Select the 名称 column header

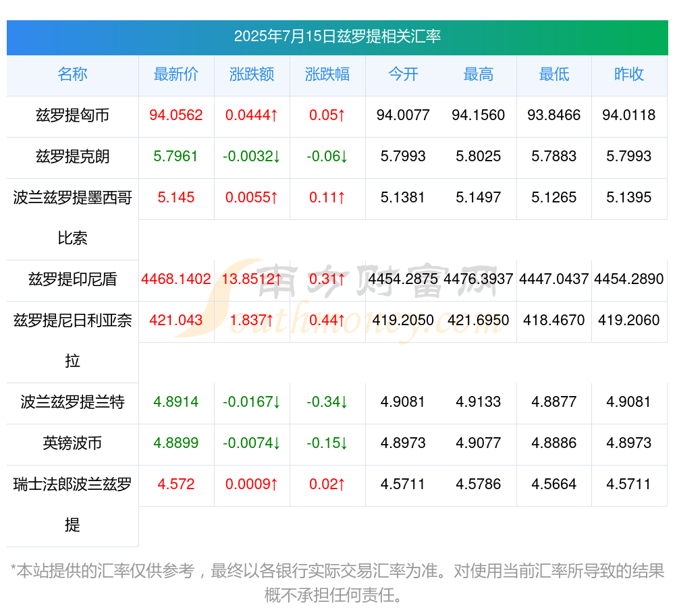pyautogui.click(x=72, y=74)
